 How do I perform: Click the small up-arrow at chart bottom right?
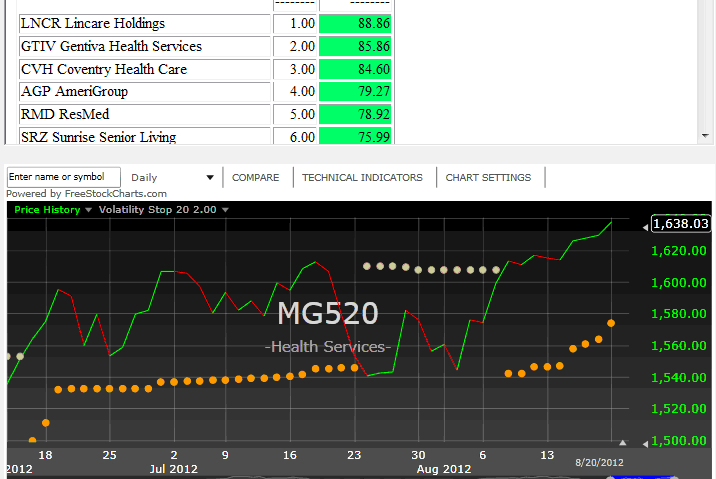(622, 442)
